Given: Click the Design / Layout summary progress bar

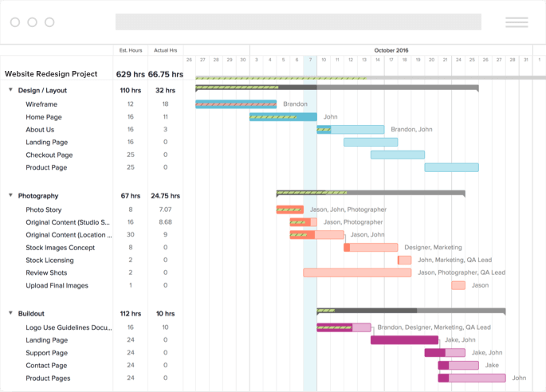Looking at the screenshot, I should (337, 88).
